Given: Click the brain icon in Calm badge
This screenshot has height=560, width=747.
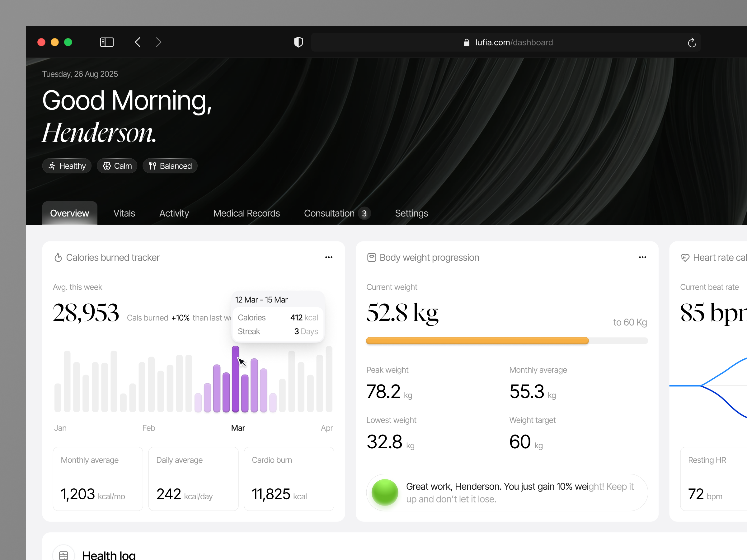Looking at the screenshot, I should click(106, 166).
